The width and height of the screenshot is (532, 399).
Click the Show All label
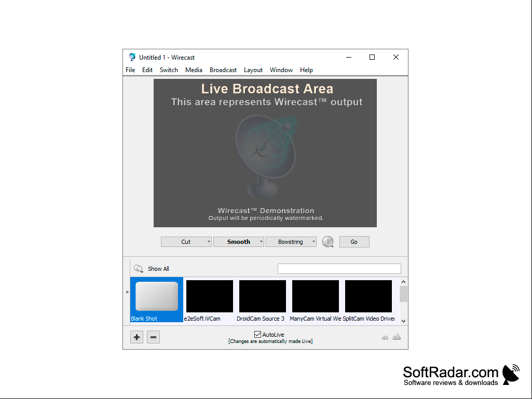[x=158, y=269]
